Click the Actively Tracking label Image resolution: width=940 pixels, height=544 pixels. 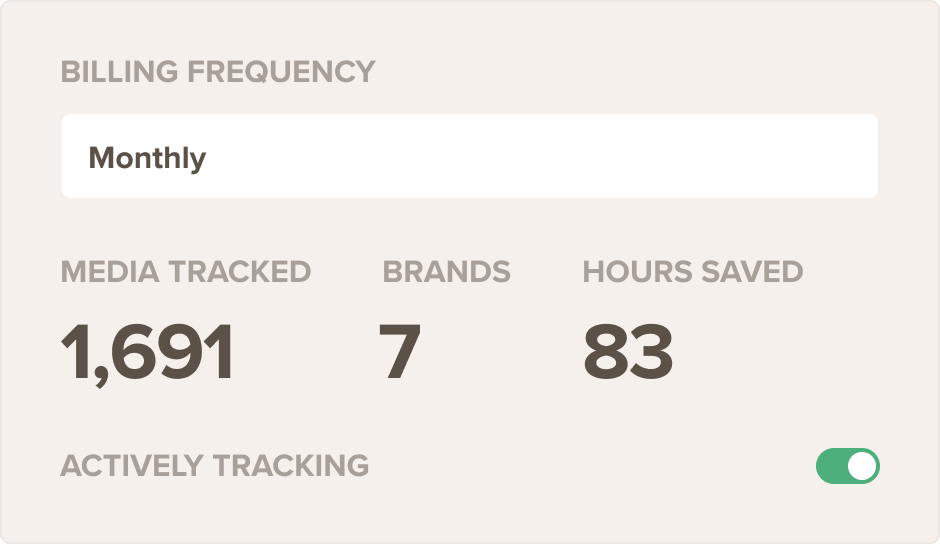(x=214, y=466)
